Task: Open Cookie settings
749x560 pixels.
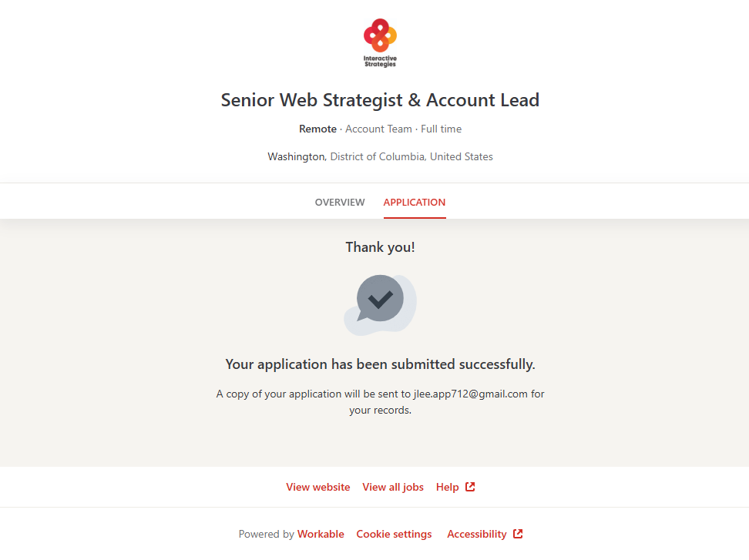Action: pos(394,534)
